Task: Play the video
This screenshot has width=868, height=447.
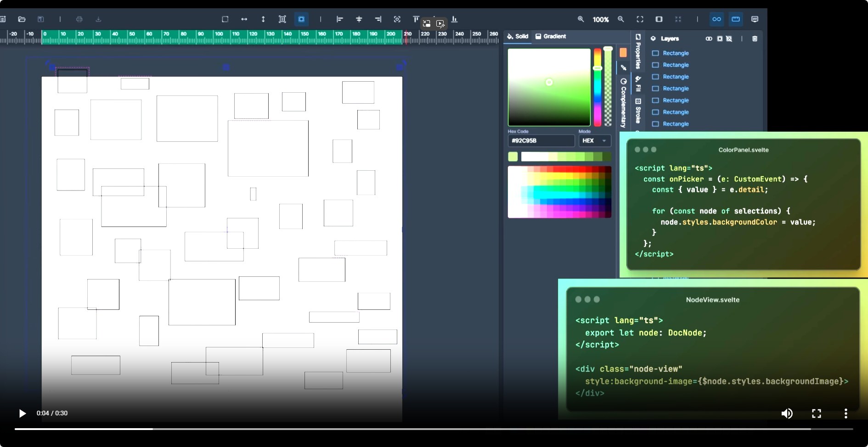Action: coord(22,413)
